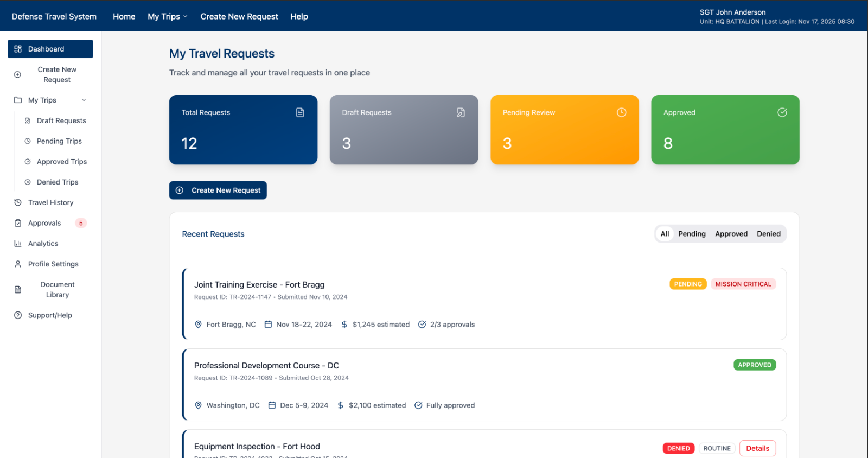This screenshot has width=868, height=458.
Task: Click the ROUTINE priority tag
Action: (717, 448)
